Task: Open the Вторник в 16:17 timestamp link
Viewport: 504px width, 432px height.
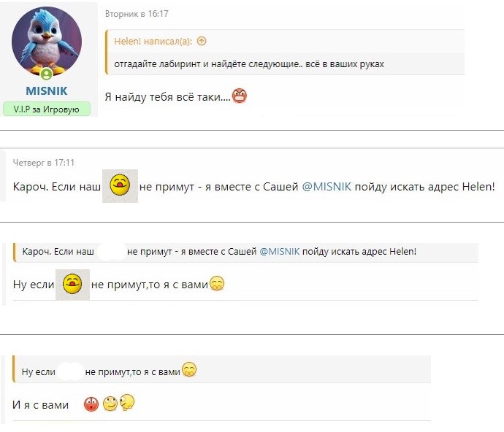Action: point(137,14)
